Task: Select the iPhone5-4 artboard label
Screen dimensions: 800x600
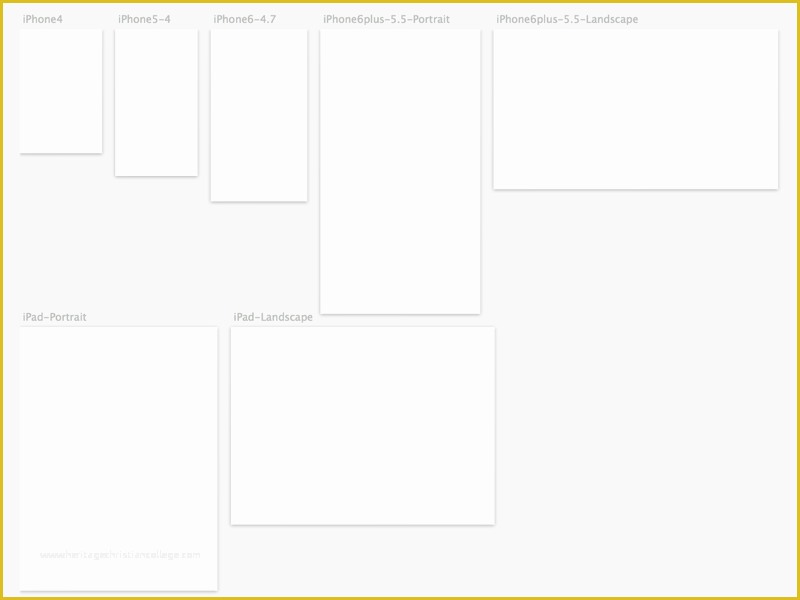Action: 144,19
